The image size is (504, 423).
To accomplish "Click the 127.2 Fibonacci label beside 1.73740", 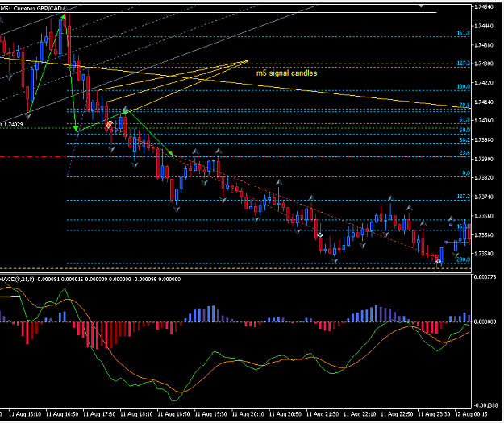I will [463, 197].
